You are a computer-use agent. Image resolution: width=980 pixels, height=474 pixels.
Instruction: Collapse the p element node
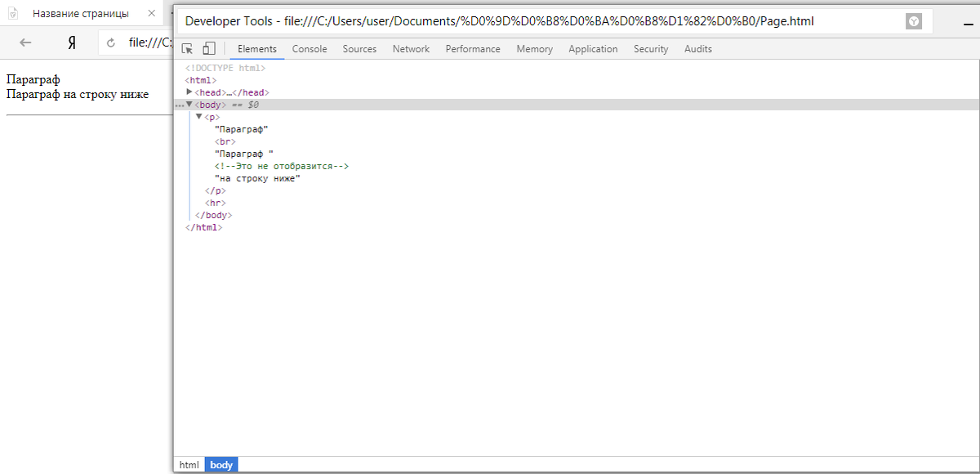click(198, 117)
